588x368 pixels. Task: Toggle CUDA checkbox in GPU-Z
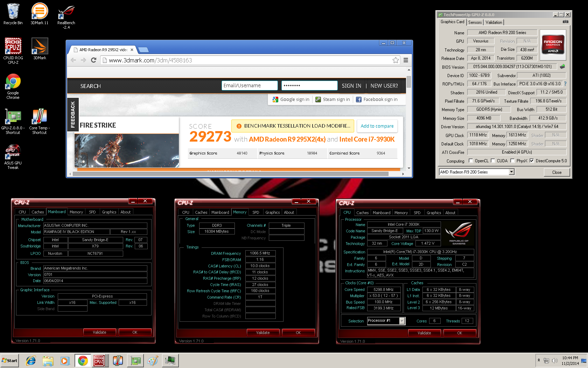493,161
